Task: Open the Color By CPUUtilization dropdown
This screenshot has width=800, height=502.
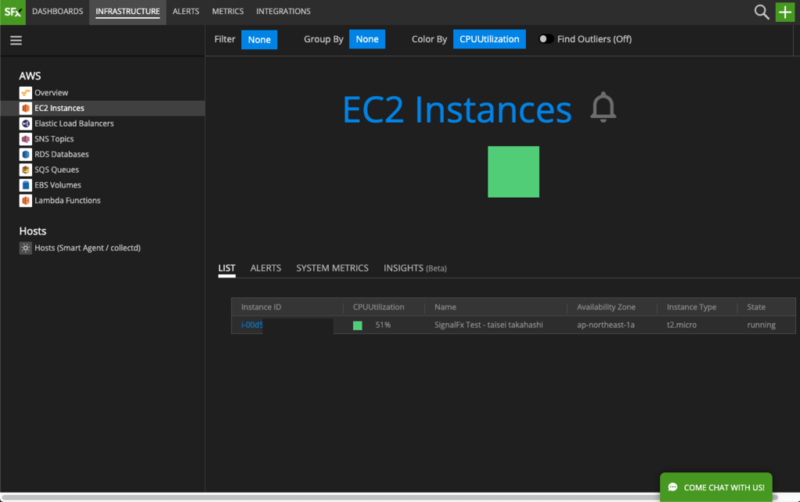Action: (489, 39)
